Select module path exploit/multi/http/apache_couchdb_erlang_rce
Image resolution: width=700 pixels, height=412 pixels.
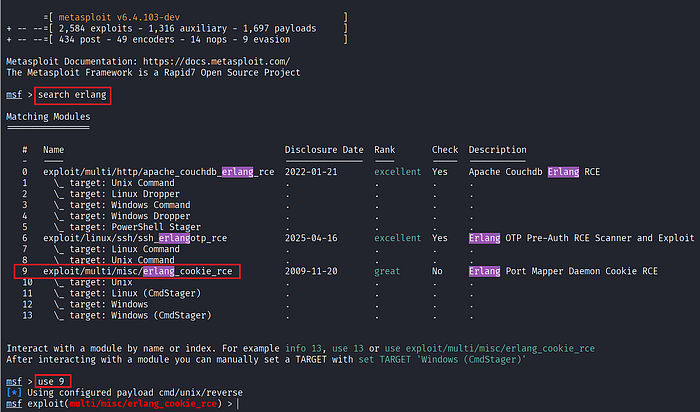[x=158, y=172]
